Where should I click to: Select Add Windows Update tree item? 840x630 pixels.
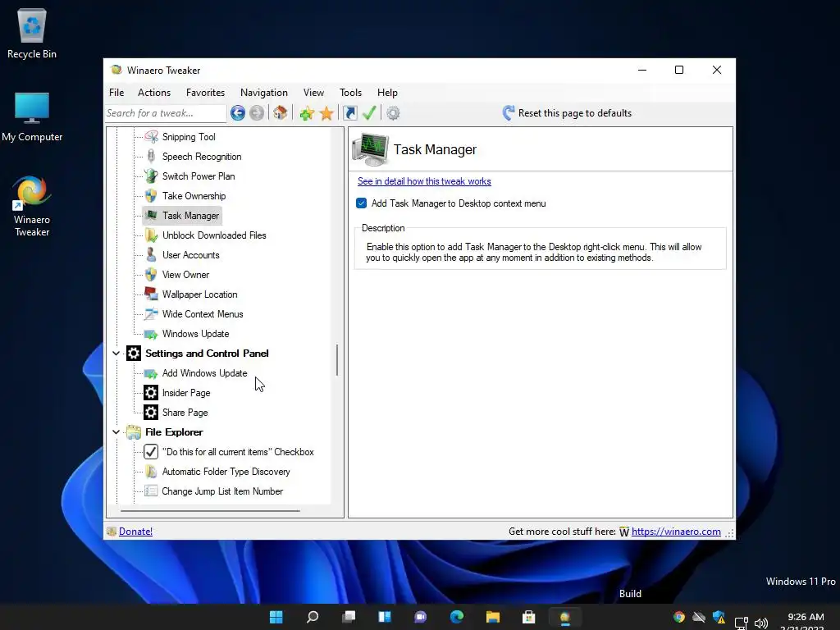coord(204,373)
